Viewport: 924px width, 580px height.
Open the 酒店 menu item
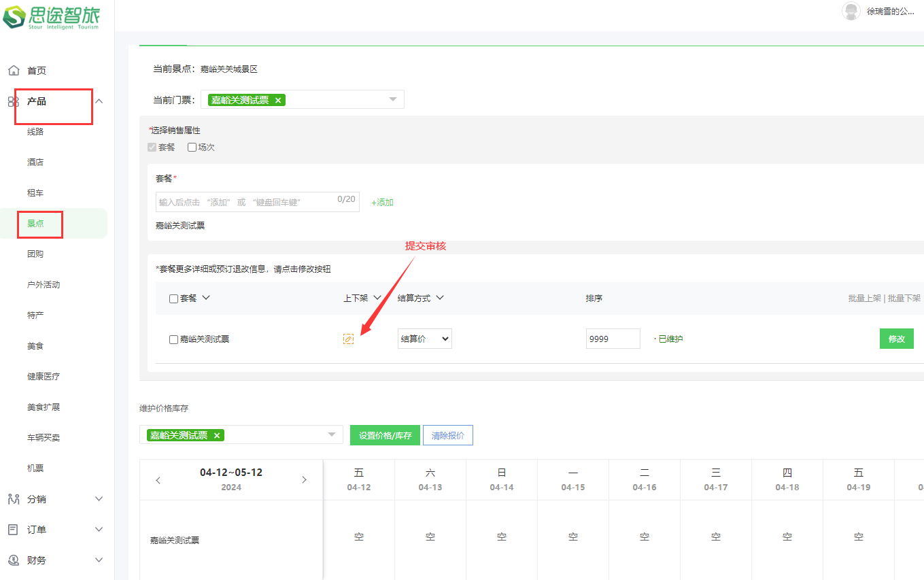click(35, 163)
